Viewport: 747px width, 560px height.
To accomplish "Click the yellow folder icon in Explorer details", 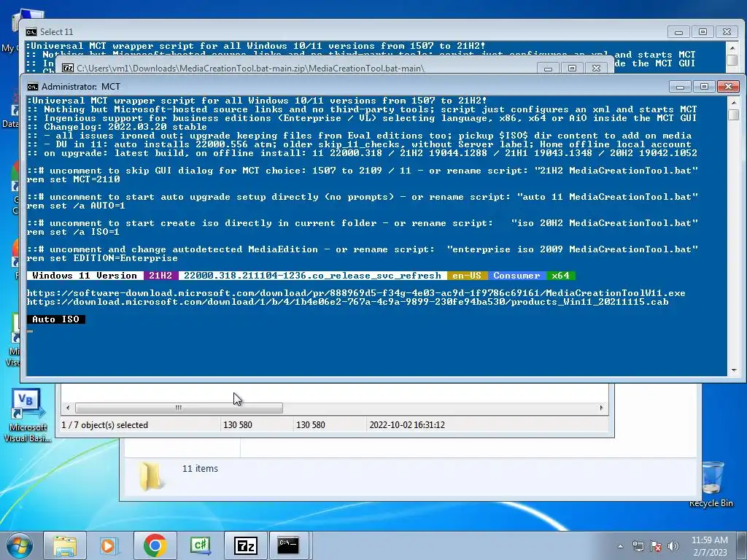I will click(x=150, y=476).
